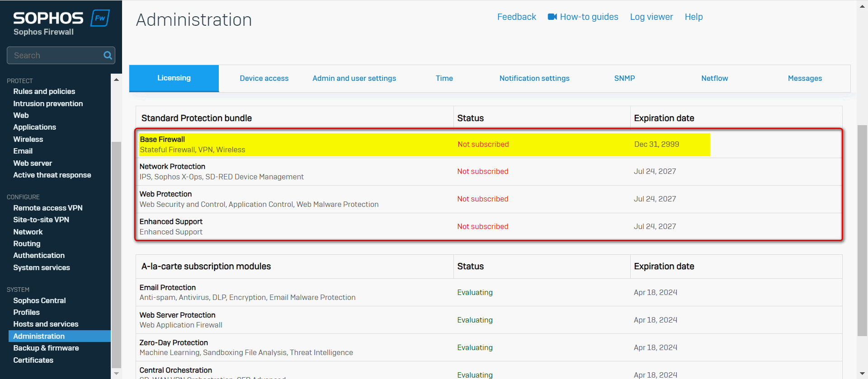Click the page scrollbar up arrow

[x=862, y=6]
